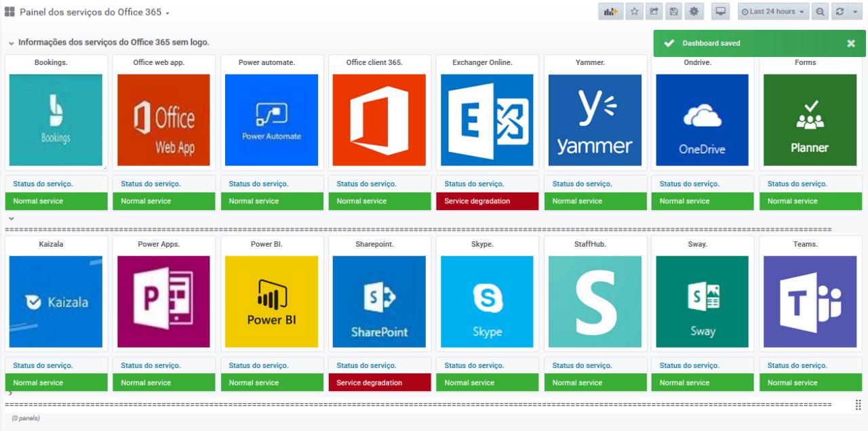Open the dashboard grid icon
868x431 pixels.
click(10, 12)
